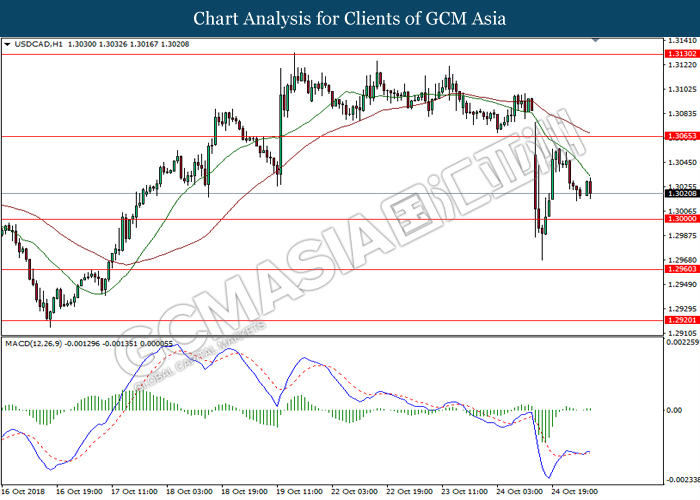
Task: Select the 1.29201 support level label
Action: [x=682, y=320]
